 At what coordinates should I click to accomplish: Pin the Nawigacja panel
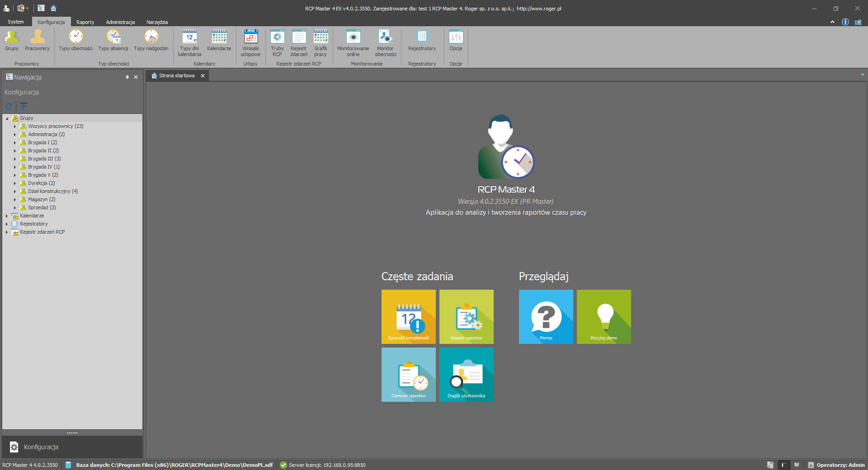pyautogui.click(x=127, y=77)
